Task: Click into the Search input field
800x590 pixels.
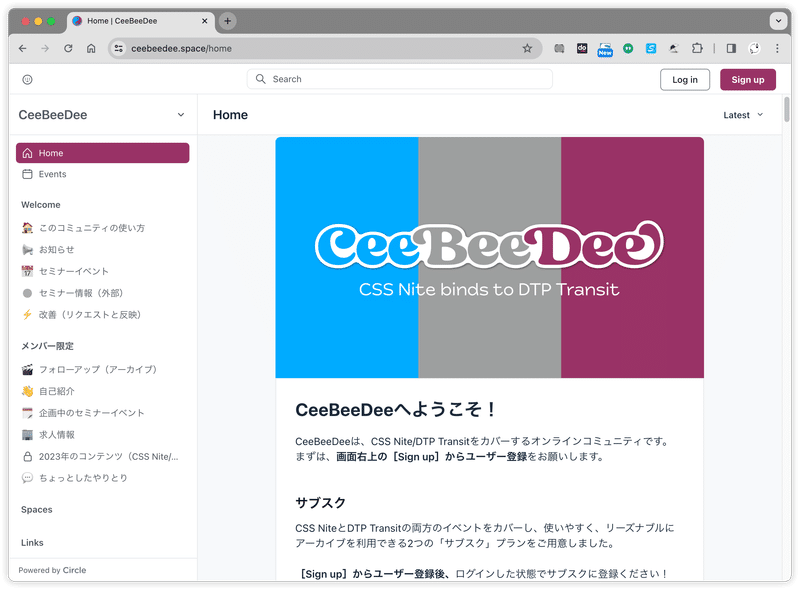Action: (399, 79)
